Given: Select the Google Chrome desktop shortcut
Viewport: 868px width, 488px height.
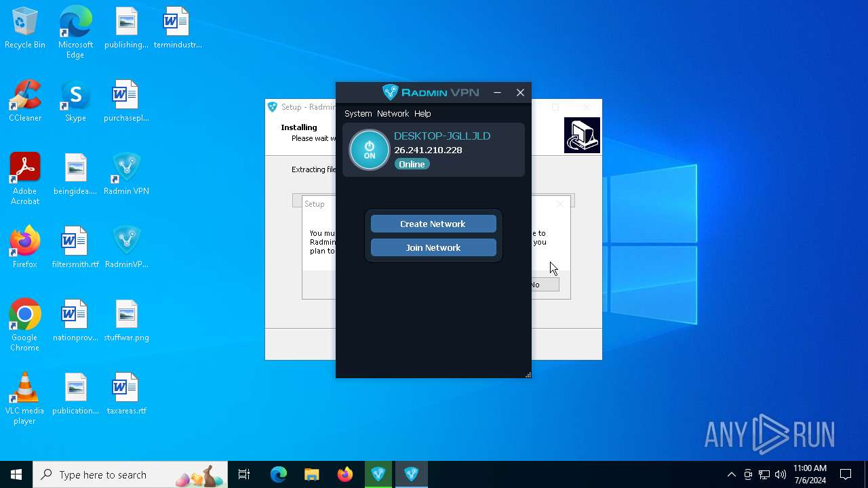Looking at the screenshot, I should (25, 325).
